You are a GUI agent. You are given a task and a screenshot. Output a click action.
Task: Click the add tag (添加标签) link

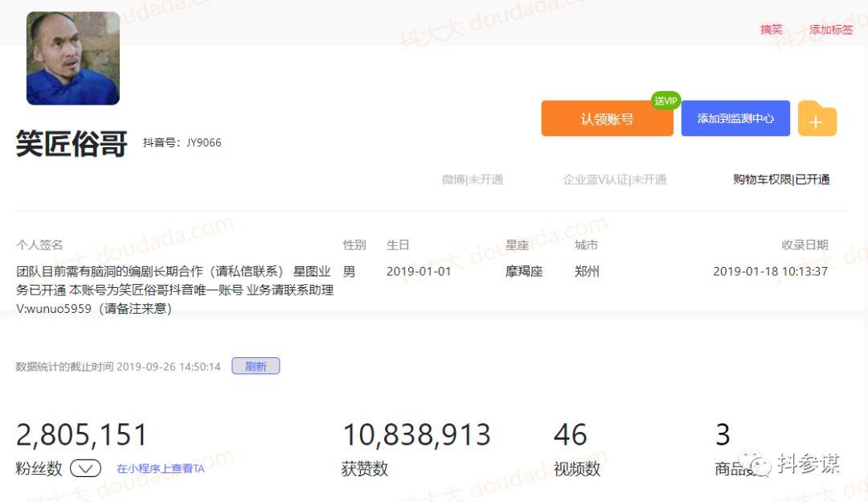[832, 30]
